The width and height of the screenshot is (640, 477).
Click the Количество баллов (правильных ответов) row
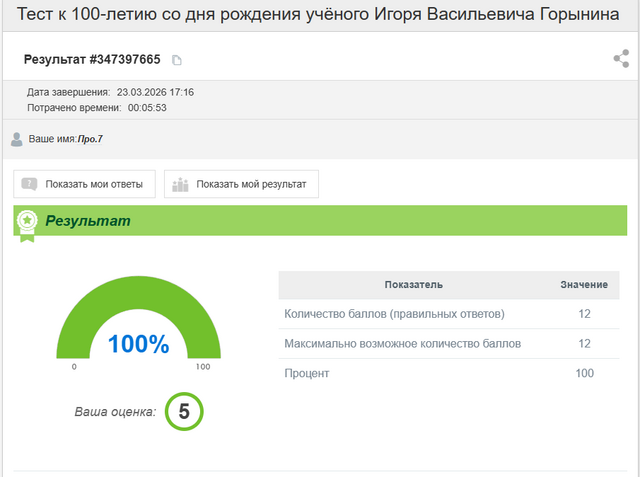click(x=394, y=314)
